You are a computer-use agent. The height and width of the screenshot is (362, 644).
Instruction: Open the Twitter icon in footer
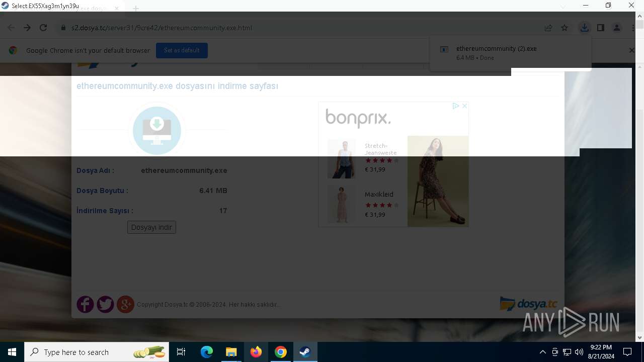pyautogui.click(x=105, y=304)
